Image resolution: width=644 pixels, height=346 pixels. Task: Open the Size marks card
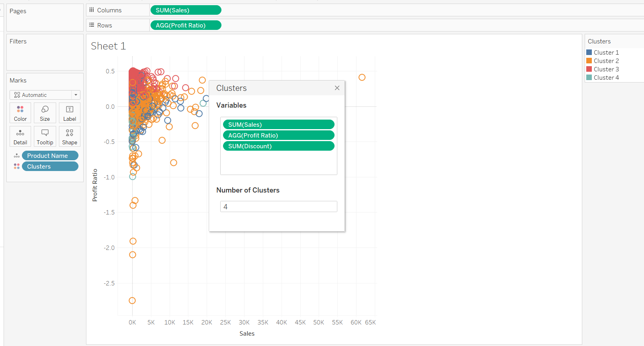point(45,113)
